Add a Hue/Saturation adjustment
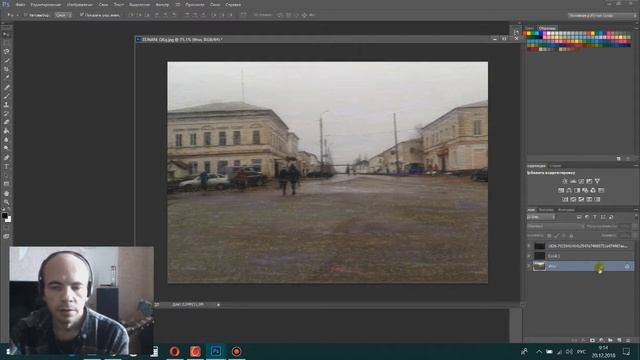The image size is (640, 360). (561, 190)
